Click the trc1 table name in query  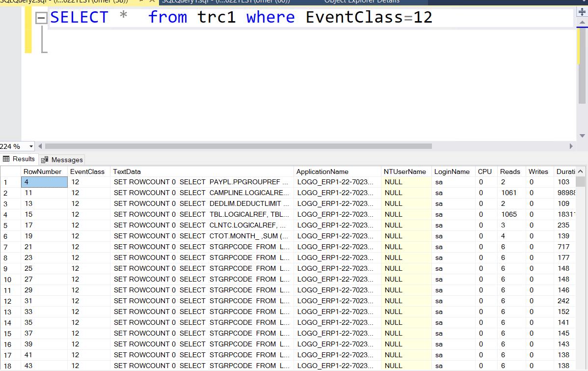click(x=216, y=17)
